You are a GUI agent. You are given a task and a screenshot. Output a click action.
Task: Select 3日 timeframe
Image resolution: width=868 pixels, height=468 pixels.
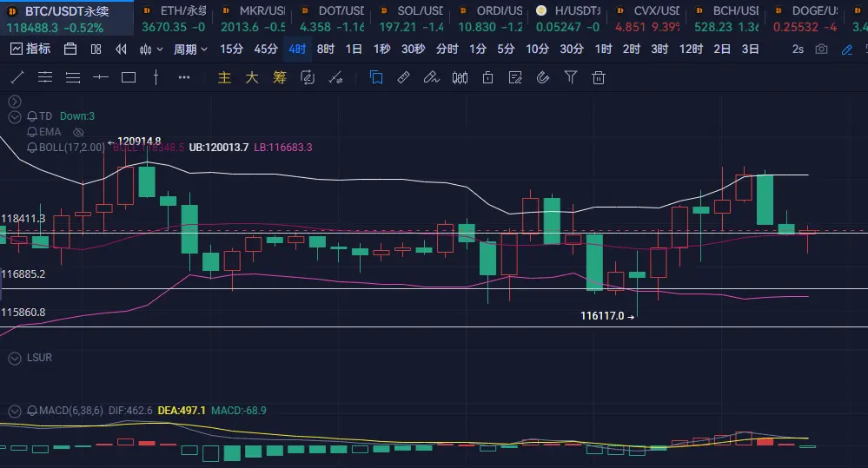point(750,49)
